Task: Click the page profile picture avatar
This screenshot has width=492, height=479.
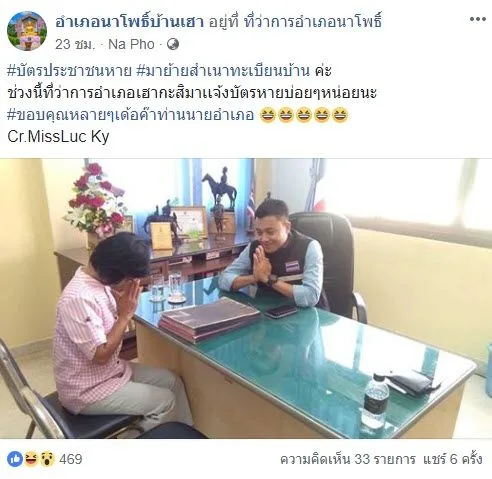Action: coord(27,31)
